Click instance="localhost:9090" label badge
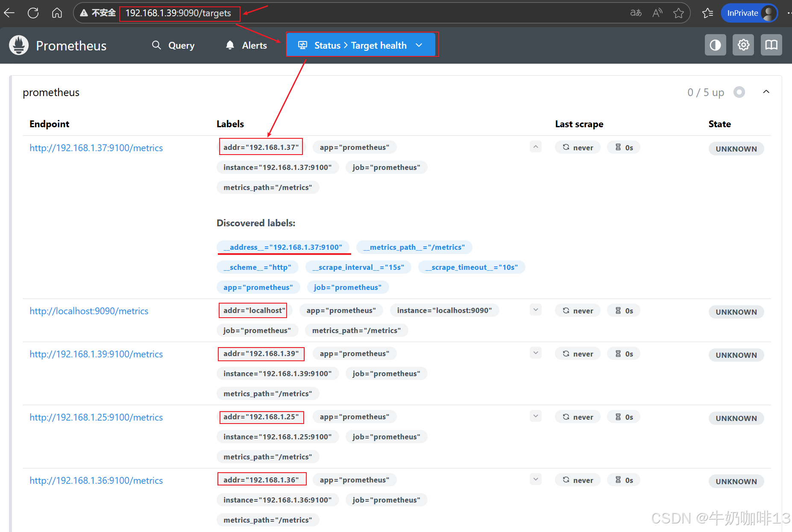Image resolution: width=792 pixels, height=532 pixels. click(445, 310)
